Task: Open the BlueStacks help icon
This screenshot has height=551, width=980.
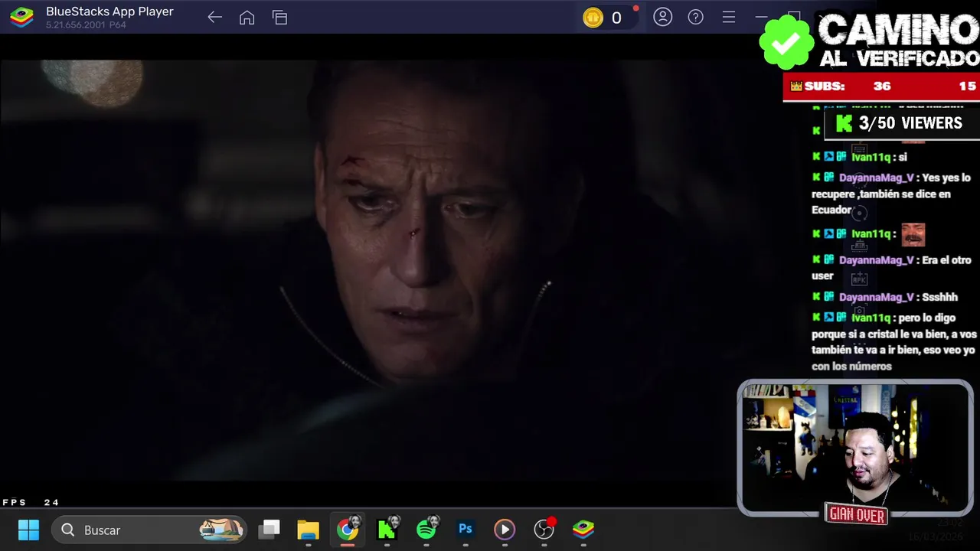Action: 696,17
